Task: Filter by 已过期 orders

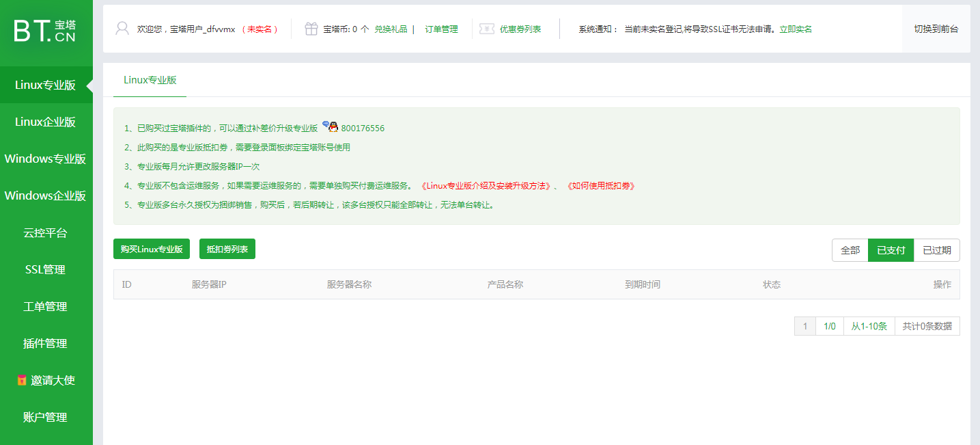Action: (x=937, y=250)
